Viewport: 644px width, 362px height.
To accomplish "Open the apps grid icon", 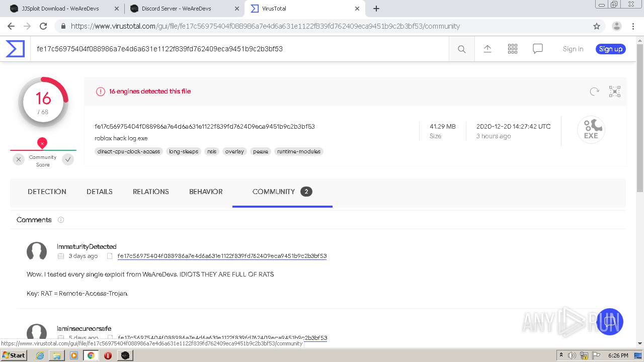I will (513, 49).
